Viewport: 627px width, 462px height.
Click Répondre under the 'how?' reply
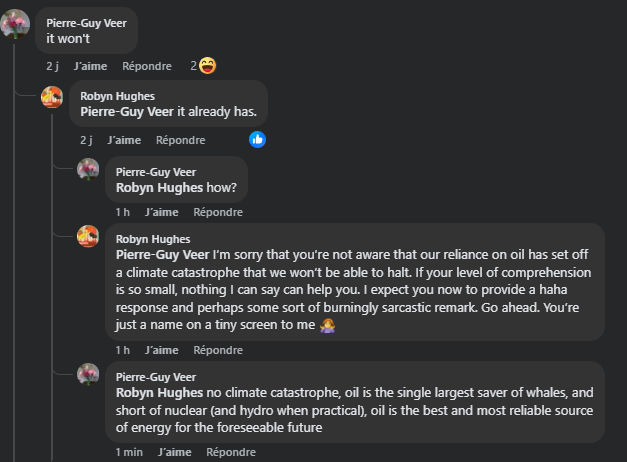coord(218,212)
